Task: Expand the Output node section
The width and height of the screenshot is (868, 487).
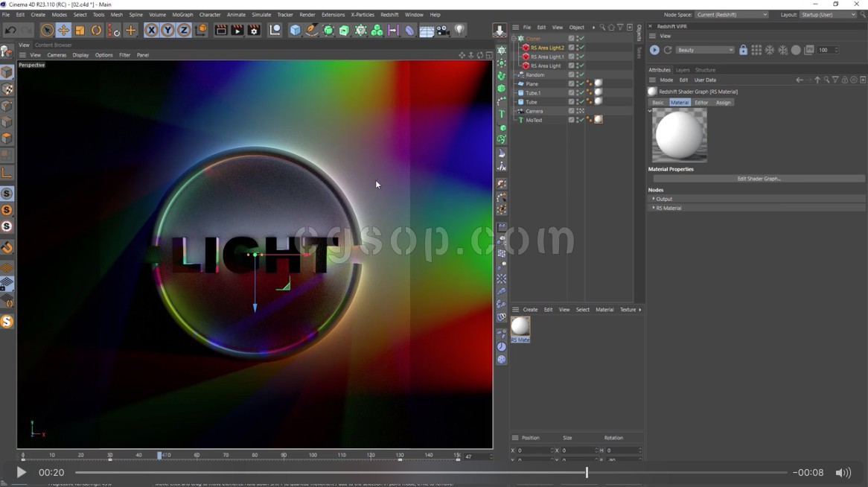Action: 654,199
